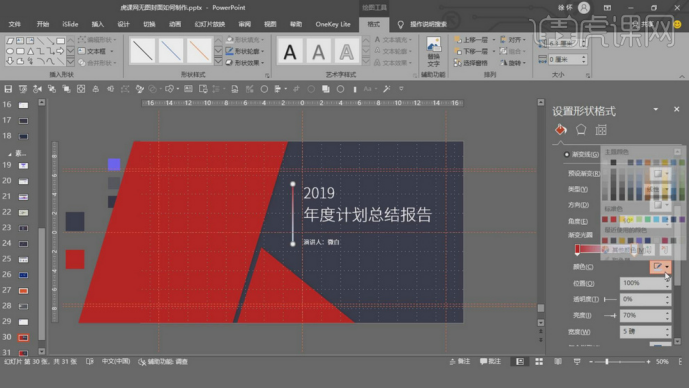Select the oval shape in shape gallery
690x388 pixels.
pyautogui.click(x=10, y=51)
